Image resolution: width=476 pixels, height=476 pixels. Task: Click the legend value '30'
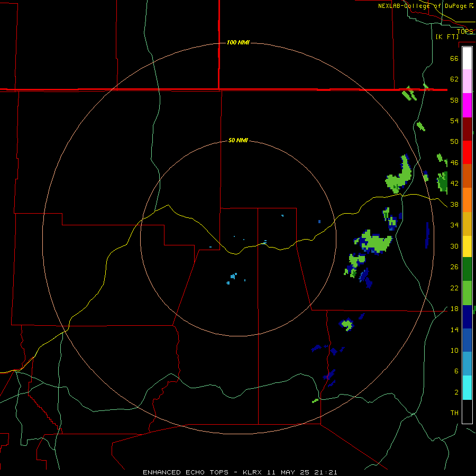click(454, 246)
